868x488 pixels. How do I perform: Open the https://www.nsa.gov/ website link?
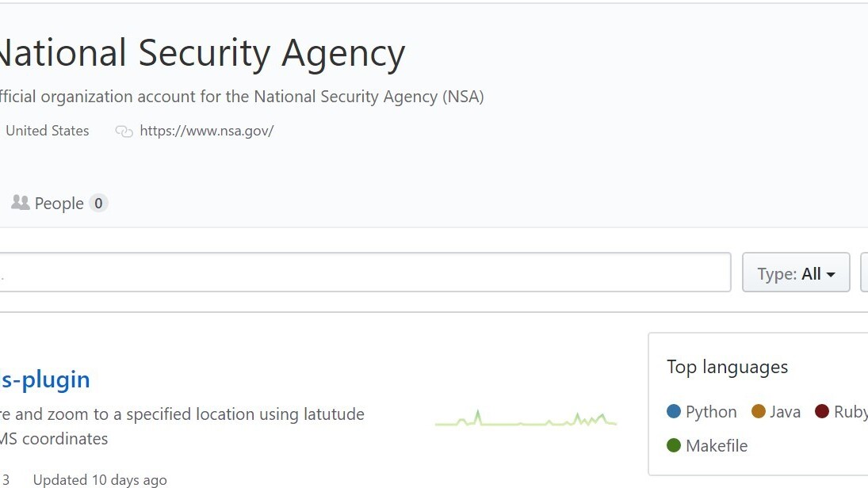pyautogui.click(x=206, y=131)
